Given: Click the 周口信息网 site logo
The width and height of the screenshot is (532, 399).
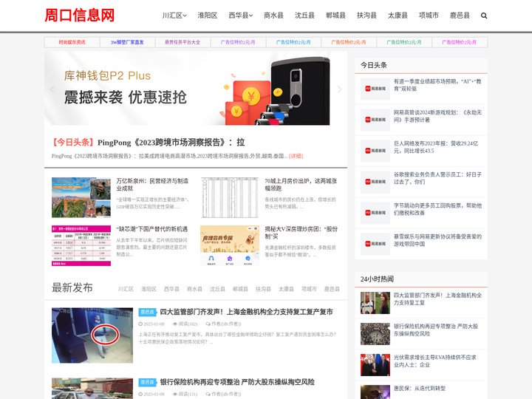Looking at the screenshot, I should point(80,16).
